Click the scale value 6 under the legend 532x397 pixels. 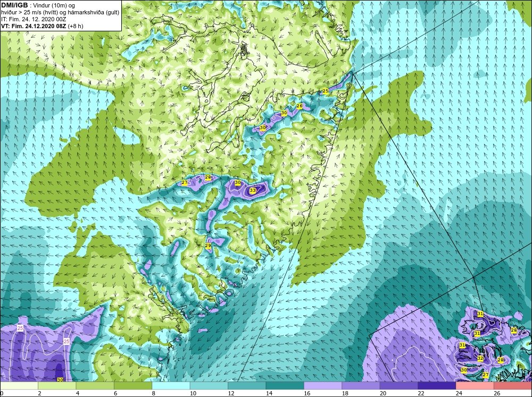click(115, 393)
